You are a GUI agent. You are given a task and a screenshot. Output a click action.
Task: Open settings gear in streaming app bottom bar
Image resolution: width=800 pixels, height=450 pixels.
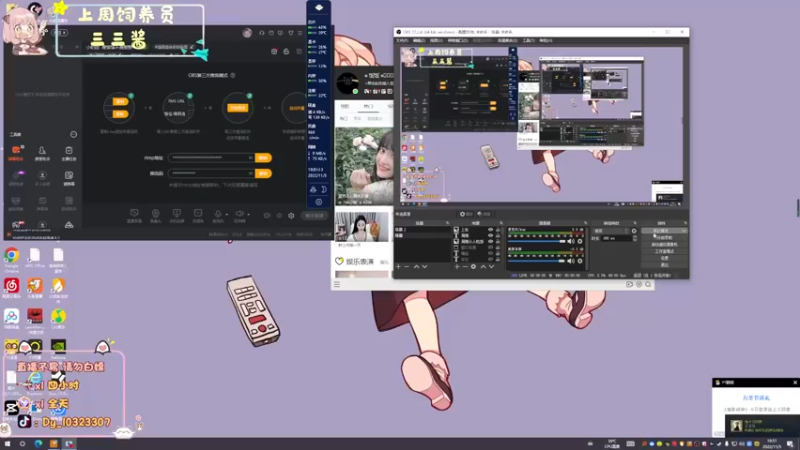(291, 216)
